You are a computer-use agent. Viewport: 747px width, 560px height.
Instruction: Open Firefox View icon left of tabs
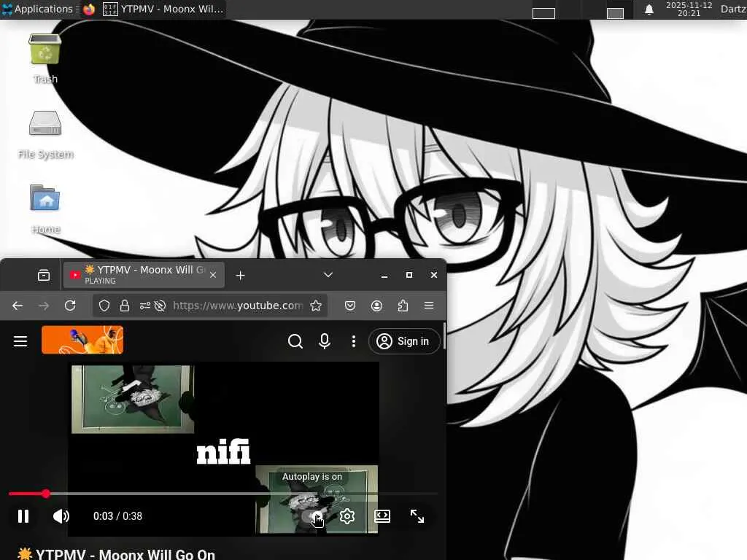(44, 275)
